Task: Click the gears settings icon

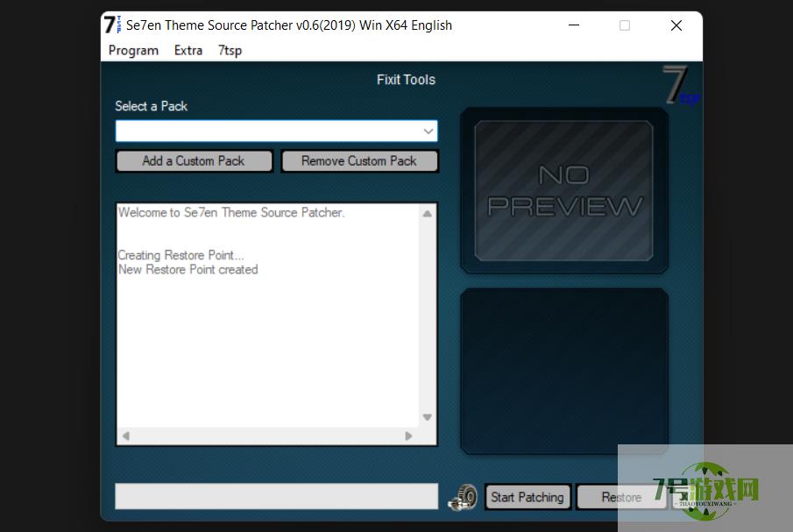Action: [x=463, y=497]
